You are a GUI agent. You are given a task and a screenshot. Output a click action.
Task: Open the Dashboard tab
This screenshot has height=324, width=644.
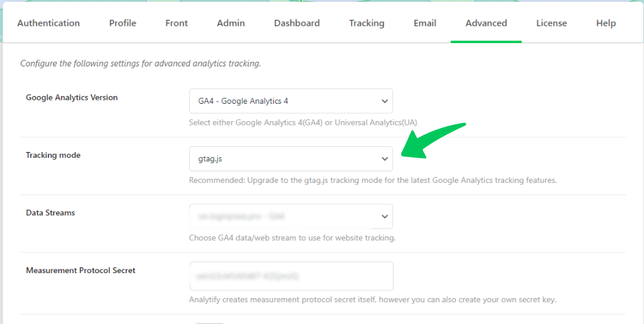297,23
